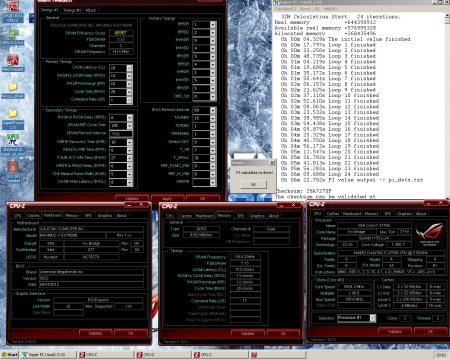
Task: Click the DRAM Efficiency Score value
Action: (121, 33)
